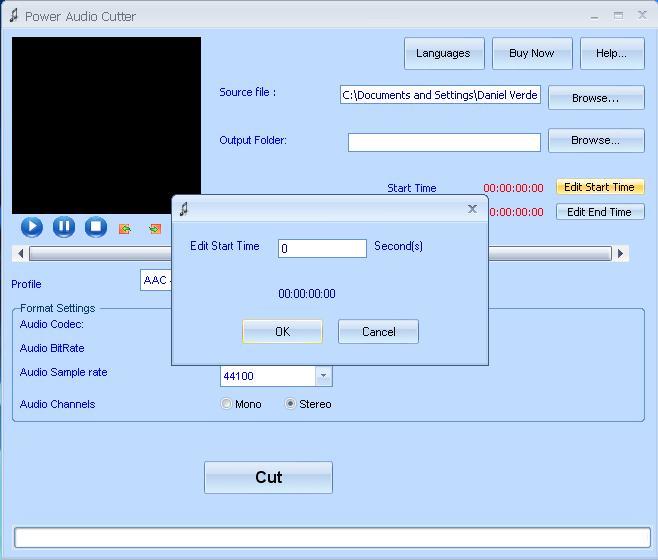Set end marker using right orange arrow icon
The image size is (658, 560).
[155, 229]
